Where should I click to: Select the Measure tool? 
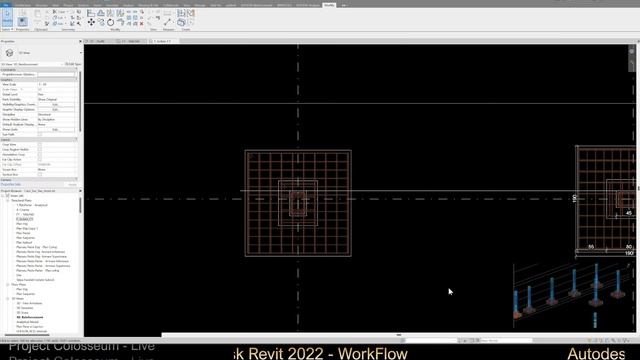tap(168, 22)
